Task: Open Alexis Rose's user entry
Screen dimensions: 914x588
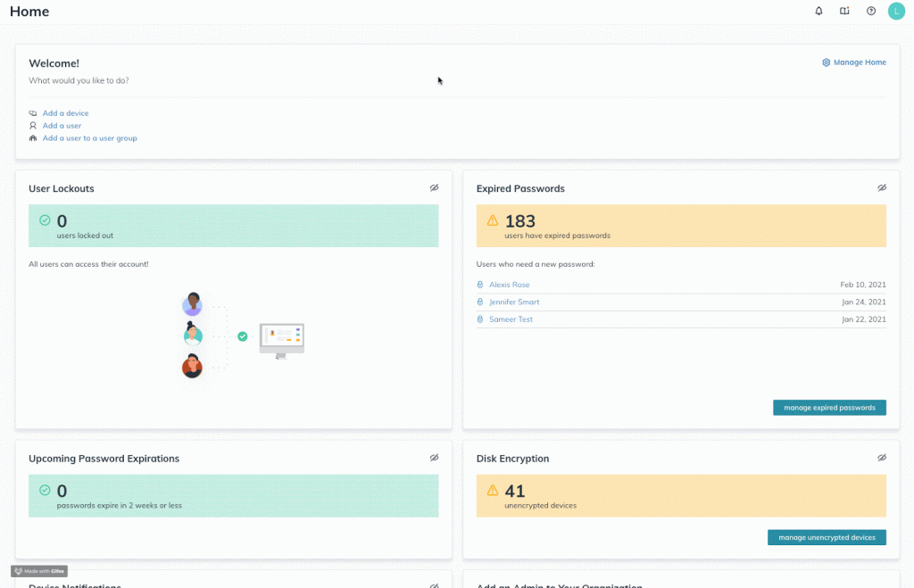Action: [509, 285]
